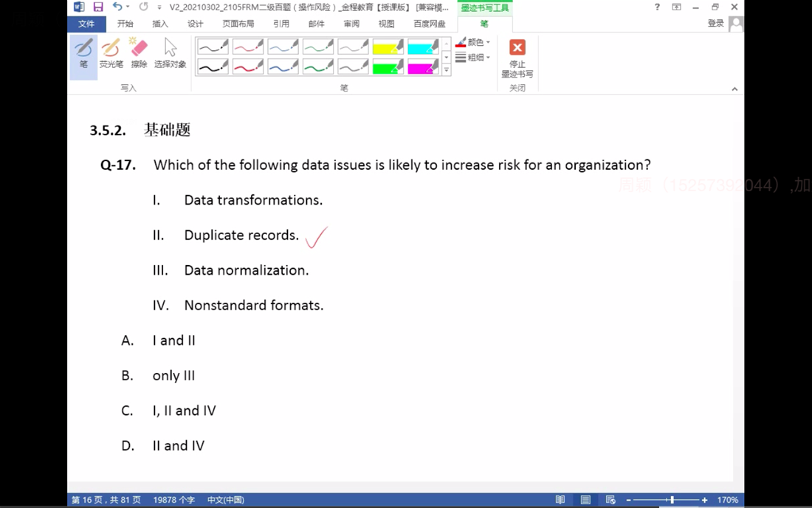Click the language indicator 中文(中国)
Screen dimensions: 812x508
[226, 500]
